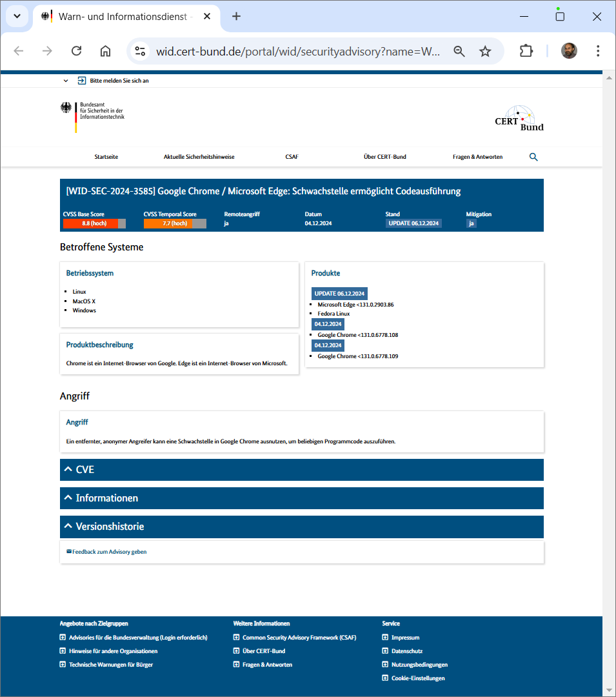Screen dimensions: 616x697
Task: Click the site information icon in address bar
Action: [x=140, y=51]
